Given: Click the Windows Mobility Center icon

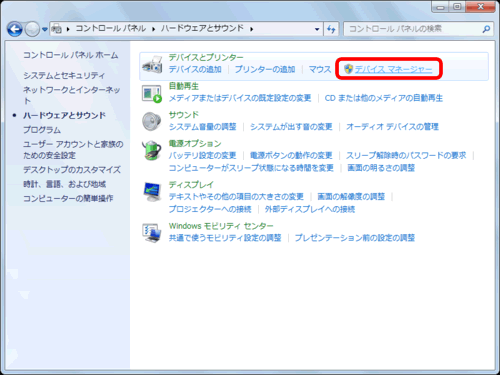Looking at the screenshot, I should tap(152, 233).
